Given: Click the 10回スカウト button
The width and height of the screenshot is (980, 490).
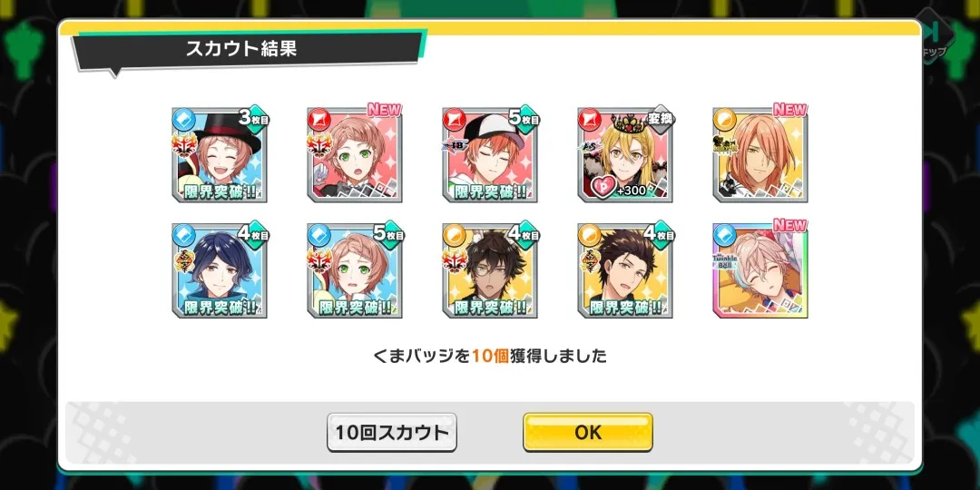Looking at the screenshot, I should 392,433.
